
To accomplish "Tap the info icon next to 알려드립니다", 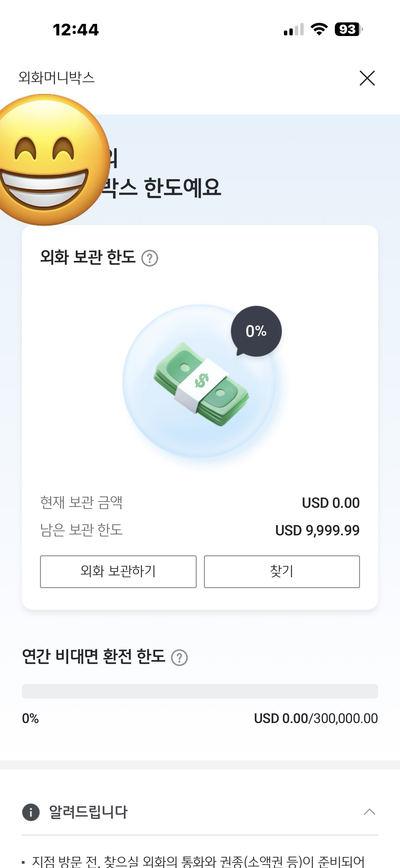I will pyautogui.click(x=31, y=812).
